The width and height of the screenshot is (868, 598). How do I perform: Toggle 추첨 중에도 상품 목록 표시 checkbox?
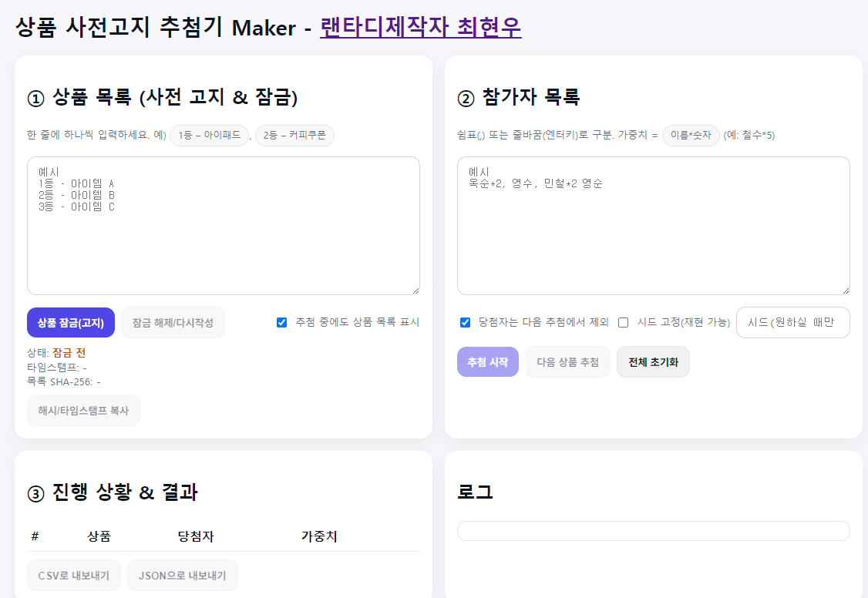(281, 322)
